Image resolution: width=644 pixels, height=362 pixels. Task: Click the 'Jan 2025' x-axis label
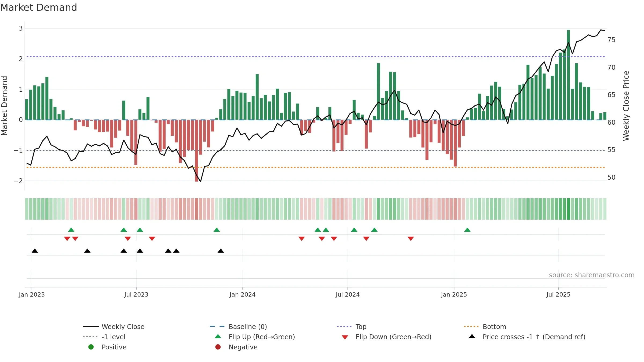pyautogui.click(x=454, y=294)
